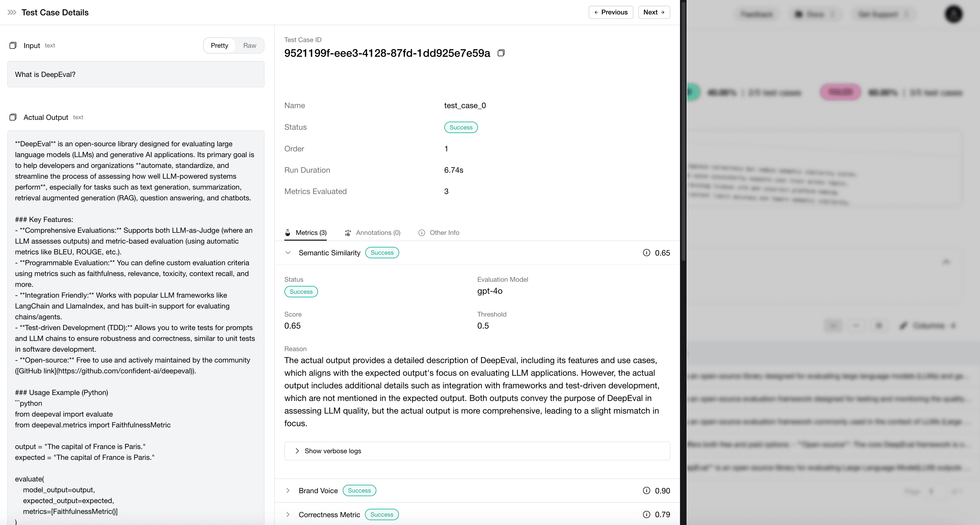The image size is (980, 525).
Task: Select Pretty formatting for the Input
Action: click(219, 45)
